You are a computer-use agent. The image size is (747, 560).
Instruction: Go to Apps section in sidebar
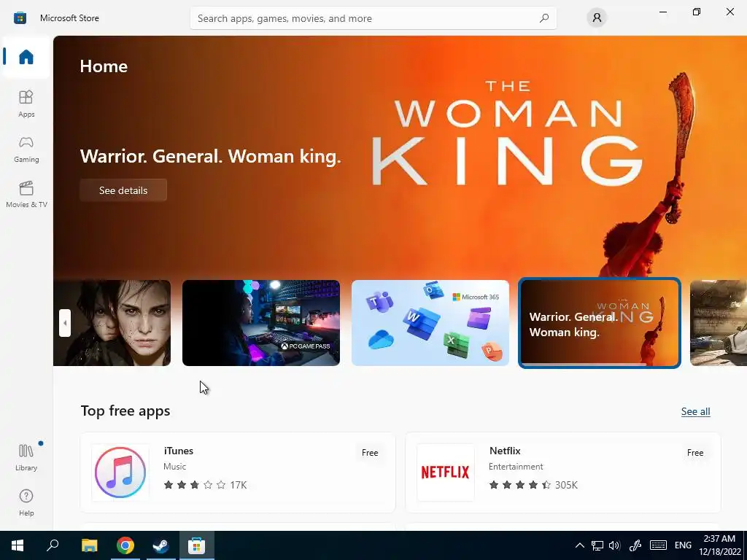click(26, 104)
